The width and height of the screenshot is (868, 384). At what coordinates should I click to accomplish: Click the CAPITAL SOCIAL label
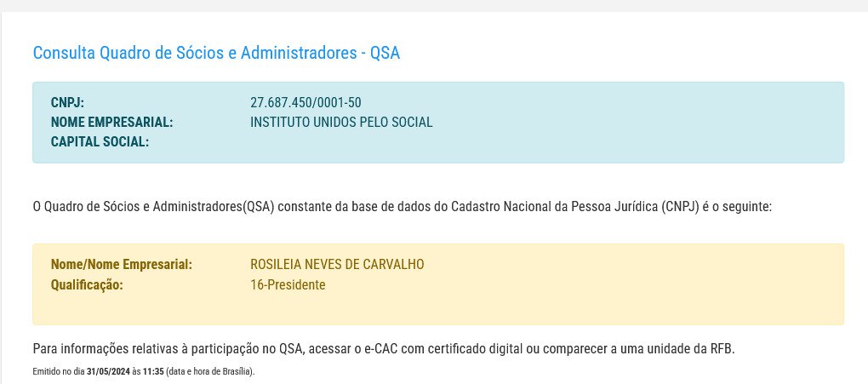100,142
